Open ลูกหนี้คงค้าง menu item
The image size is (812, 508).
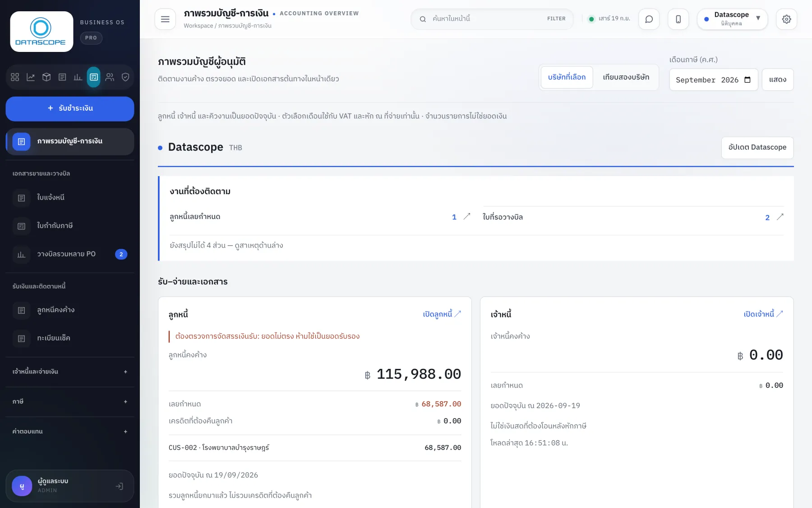pyautogui.click(x=70, y=310)
